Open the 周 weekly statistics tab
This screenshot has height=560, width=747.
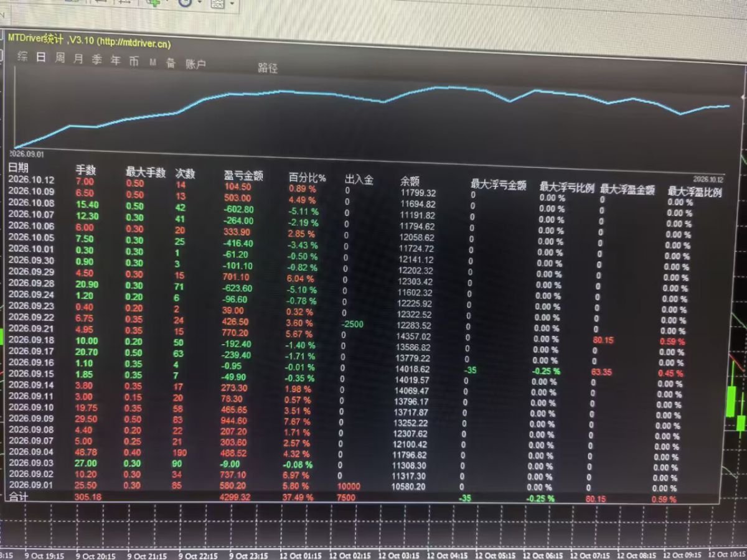coord(60,58)
